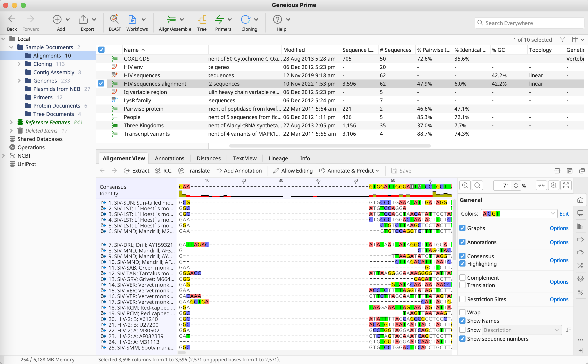Click the Edit link next to Colors

pyautogui.click(x=564, y=214)
